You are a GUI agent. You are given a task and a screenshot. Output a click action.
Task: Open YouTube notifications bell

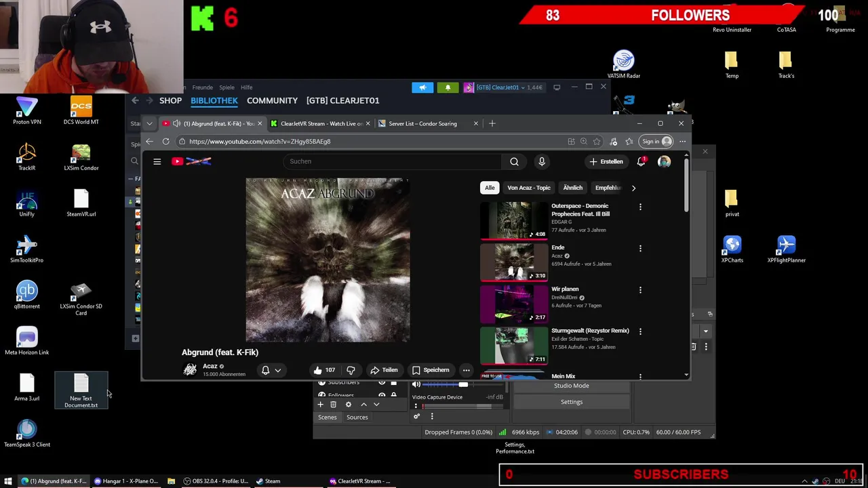click(x=641, y=161)
